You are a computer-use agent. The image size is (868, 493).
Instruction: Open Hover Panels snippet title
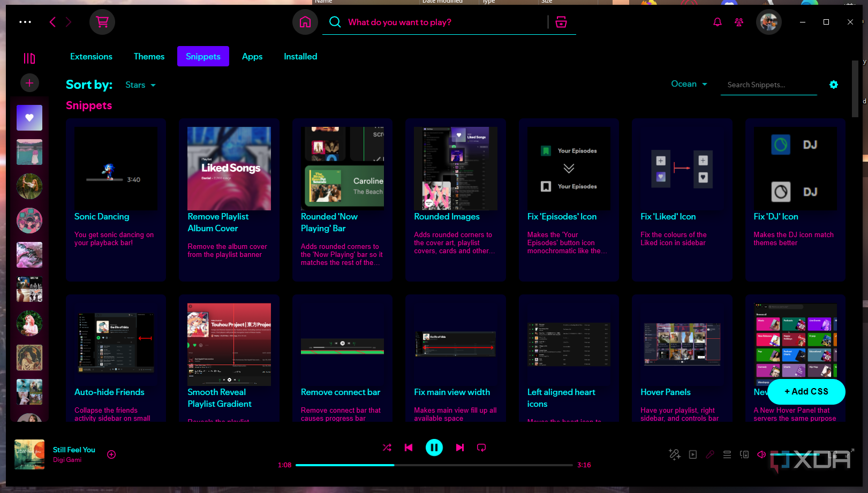click(x=666, y=392)
